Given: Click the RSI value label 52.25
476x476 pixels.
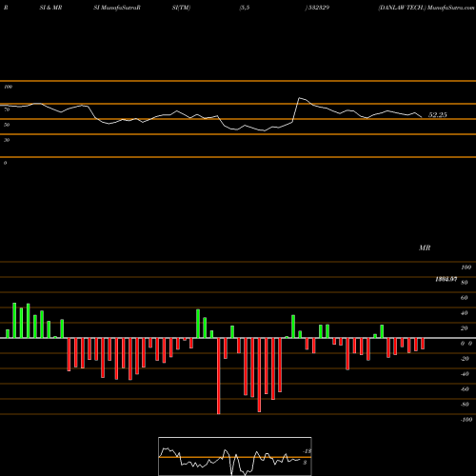Looking at the screenshot, I should 438,115.
